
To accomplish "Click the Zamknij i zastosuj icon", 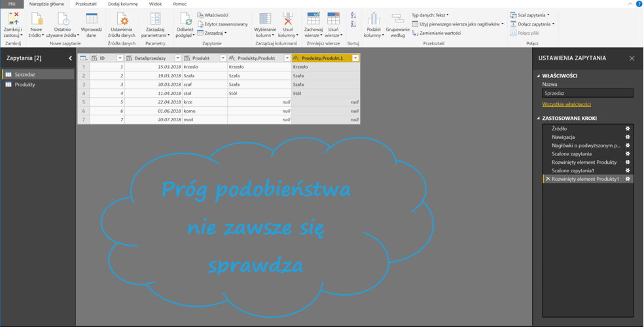I will point(12,20).
